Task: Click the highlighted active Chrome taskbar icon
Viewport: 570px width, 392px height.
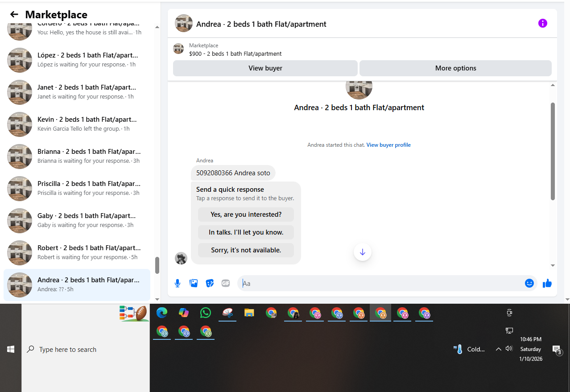Action: tap(380, 313)
